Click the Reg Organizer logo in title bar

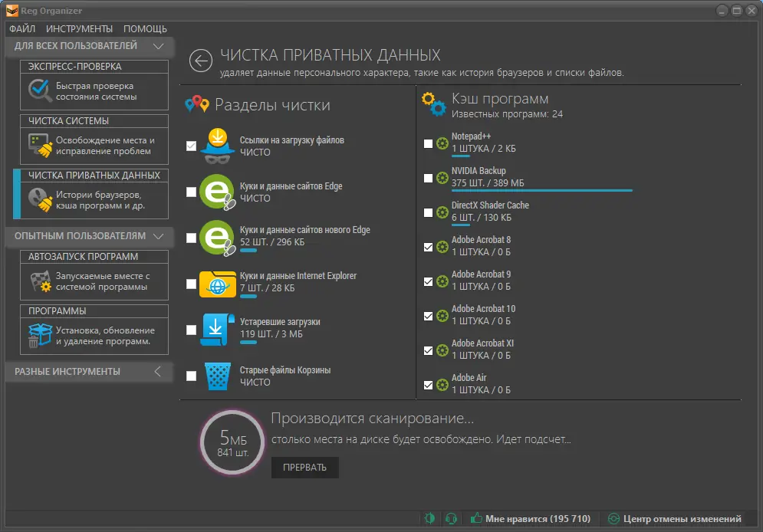tap(12, 11)
